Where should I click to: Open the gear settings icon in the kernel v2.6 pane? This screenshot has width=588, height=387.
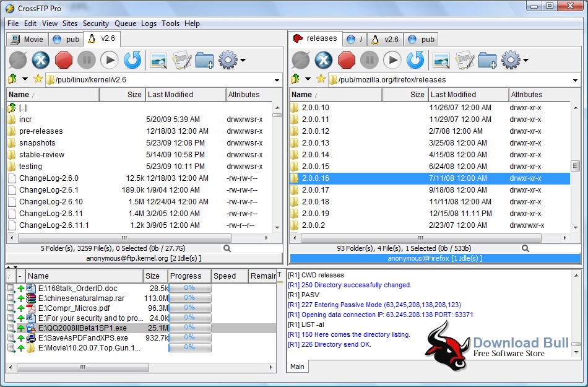point(228,60)
